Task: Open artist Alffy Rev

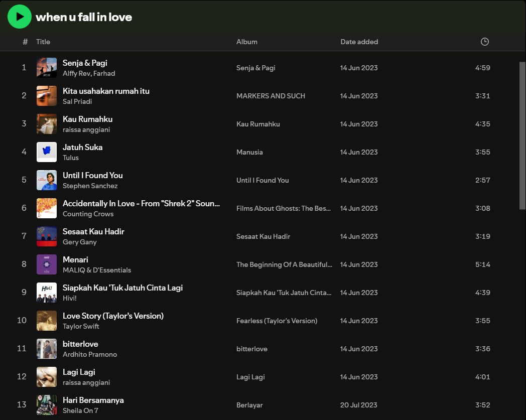Action: (76, 73)
